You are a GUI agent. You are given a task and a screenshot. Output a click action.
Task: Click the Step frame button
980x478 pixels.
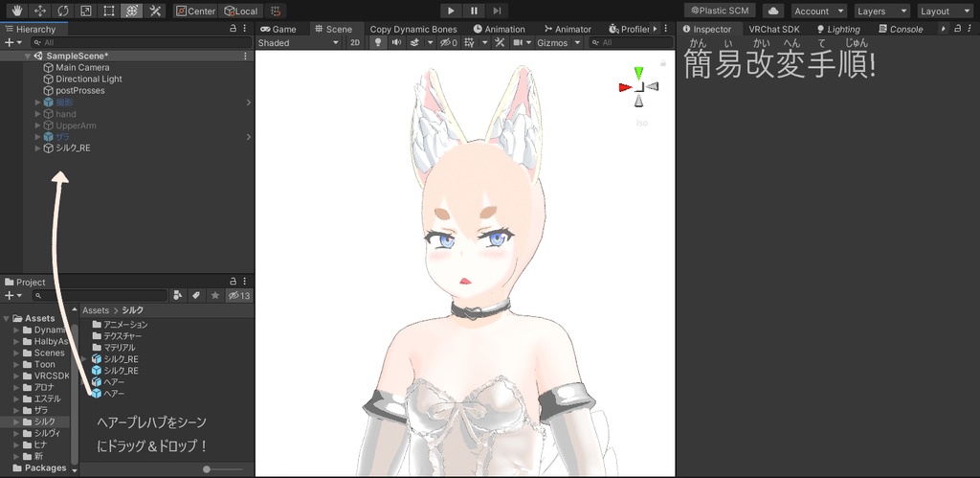click(x=497, y=11)
